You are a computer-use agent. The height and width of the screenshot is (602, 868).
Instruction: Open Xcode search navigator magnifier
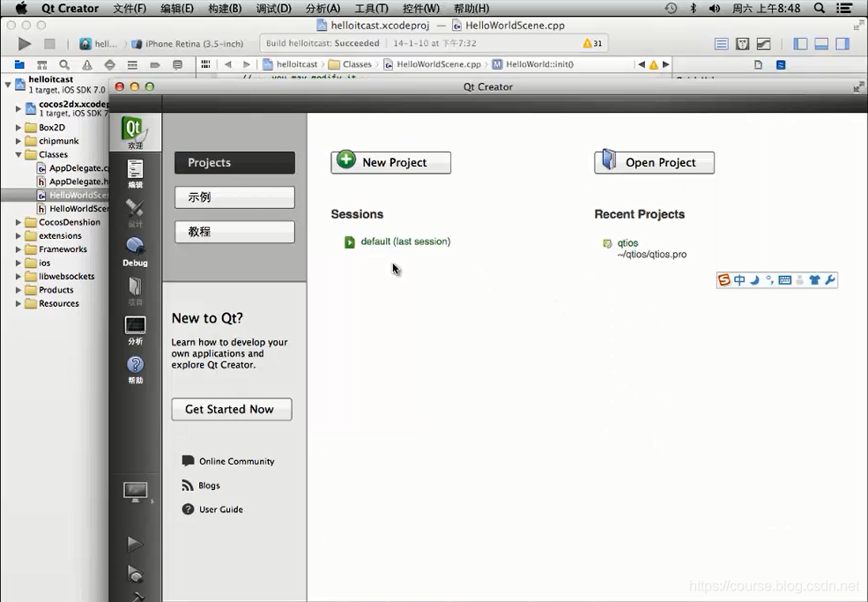64,65
